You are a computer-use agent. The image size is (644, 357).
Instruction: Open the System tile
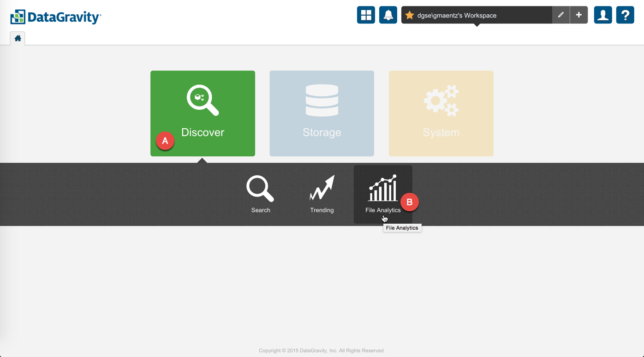tap(441, 113)
